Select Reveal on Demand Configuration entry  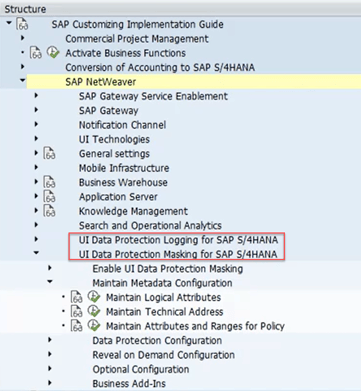click(164, 355)
